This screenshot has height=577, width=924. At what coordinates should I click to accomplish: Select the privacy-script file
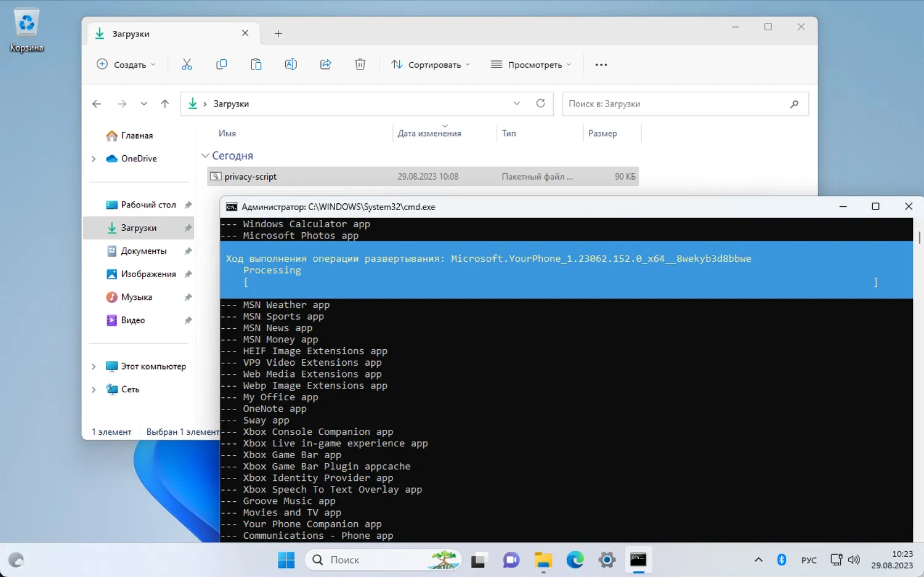[251, 177]
